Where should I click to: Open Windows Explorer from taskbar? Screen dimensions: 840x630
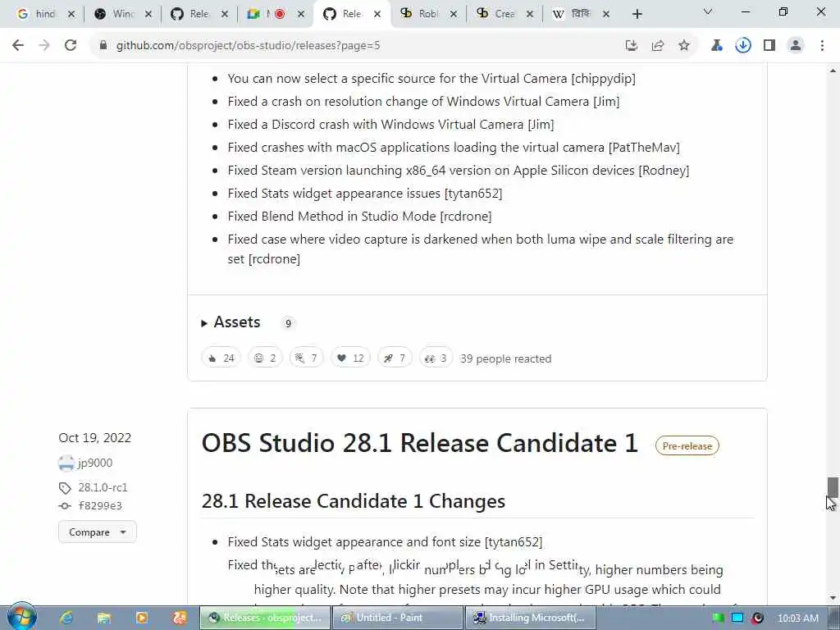coord(104,618)
